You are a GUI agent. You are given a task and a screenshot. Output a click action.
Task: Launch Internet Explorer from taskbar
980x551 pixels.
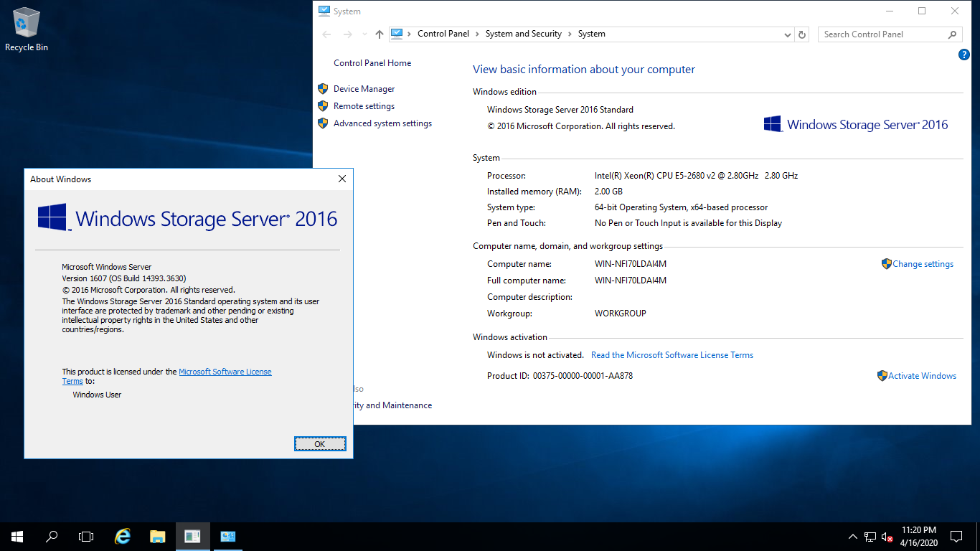pos(123,536)
